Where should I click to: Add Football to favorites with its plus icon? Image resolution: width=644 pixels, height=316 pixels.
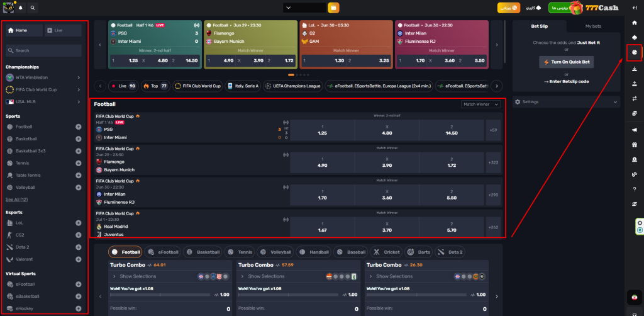coord(78,127)
